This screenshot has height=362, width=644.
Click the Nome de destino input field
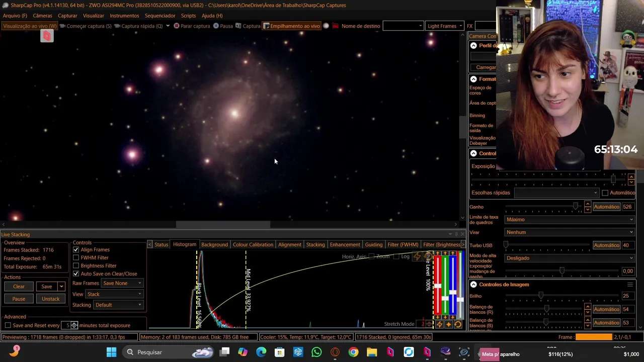[x=403, y=26]
